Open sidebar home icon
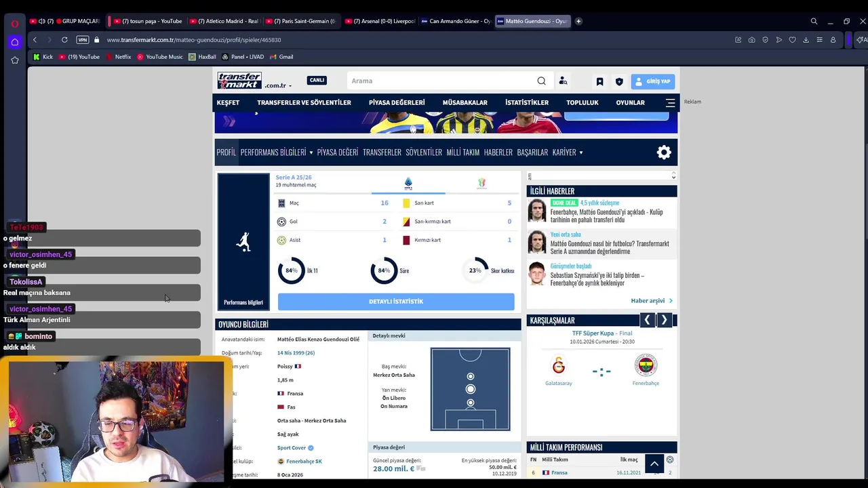The height and width of the screenshot is (488, 868). point(14,42)
